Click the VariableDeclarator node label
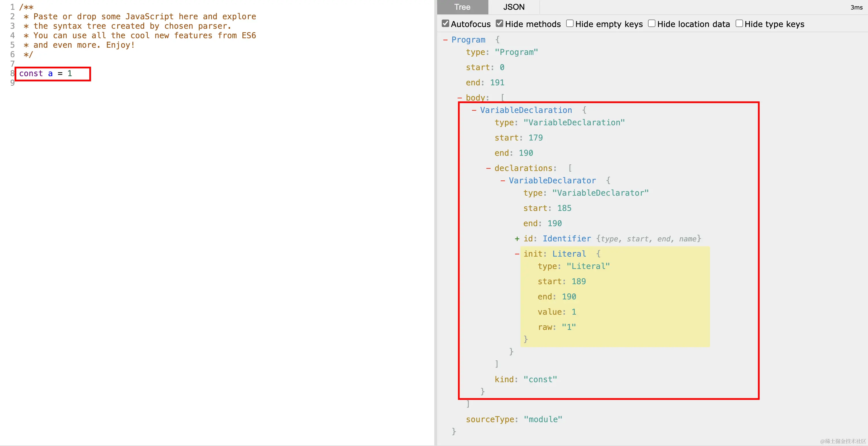This screenshot has width=868, height=446. [552, 181]
